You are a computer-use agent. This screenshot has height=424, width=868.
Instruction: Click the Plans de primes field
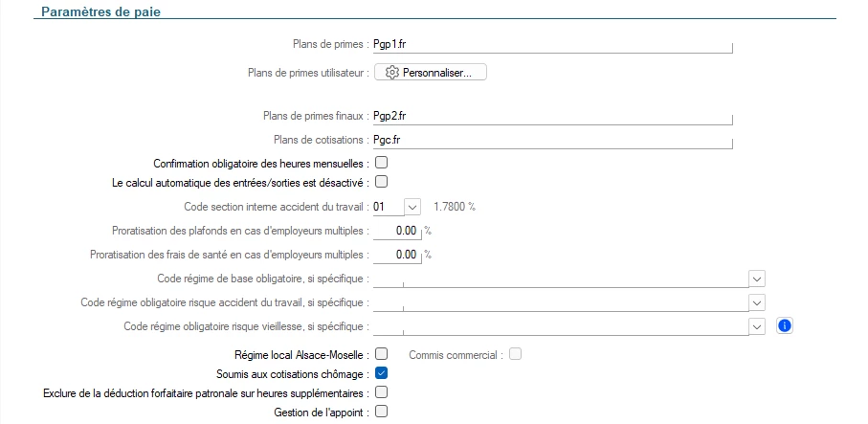pyautogui.click(x=552, y=44)
